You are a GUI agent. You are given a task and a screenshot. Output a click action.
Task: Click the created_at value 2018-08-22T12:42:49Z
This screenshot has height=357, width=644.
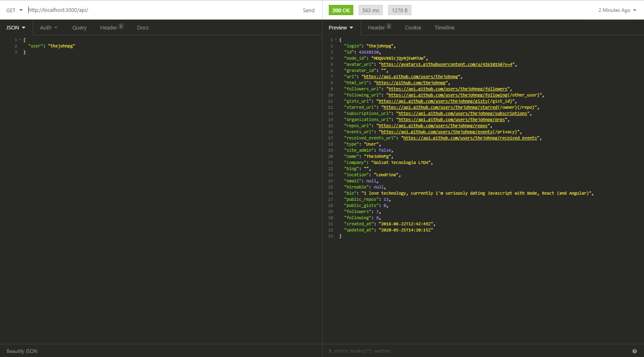pos(406,224)
